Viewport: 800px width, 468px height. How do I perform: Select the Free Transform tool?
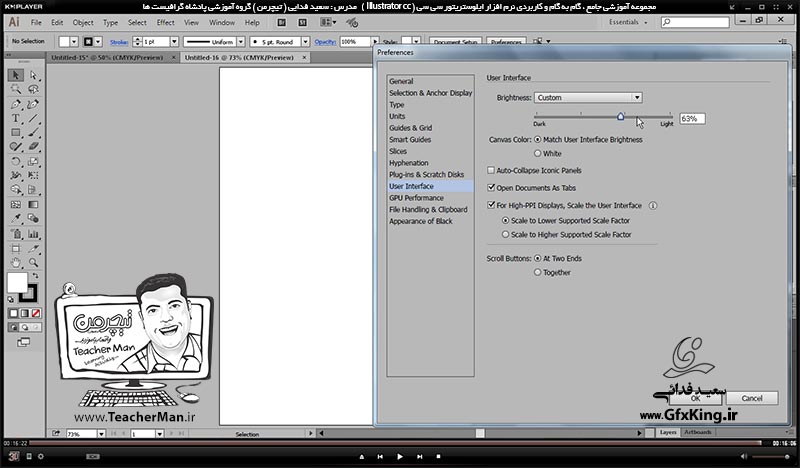click(x=34, y=176)
